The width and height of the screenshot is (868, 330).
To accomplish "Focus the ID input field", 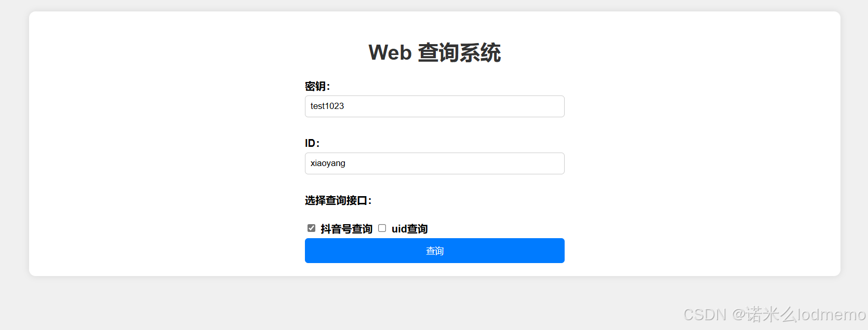I will tap(434, 163).
